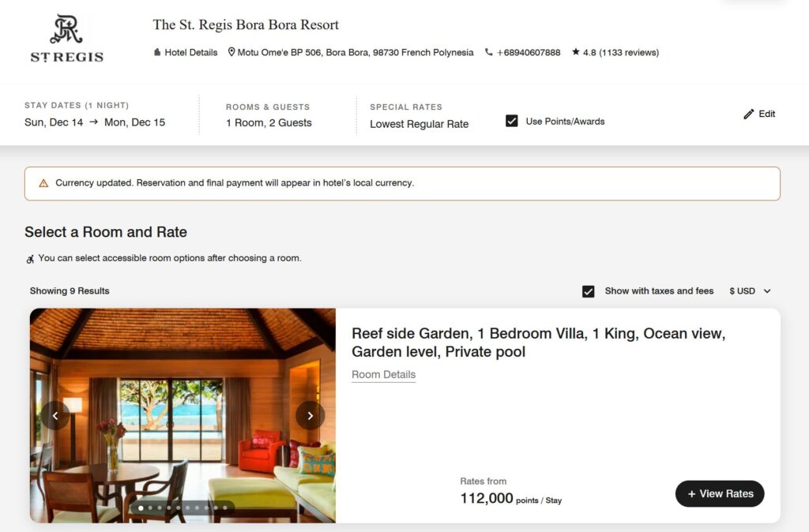The image size is (809, 532).
Task: Click the map pin address icon
Action: 231,53
